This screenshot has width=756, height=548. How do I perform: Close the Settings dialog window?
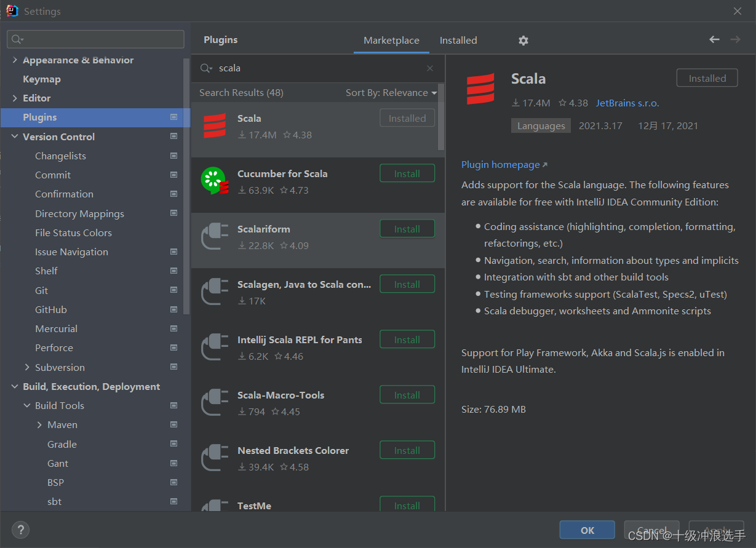pos(738,11)
